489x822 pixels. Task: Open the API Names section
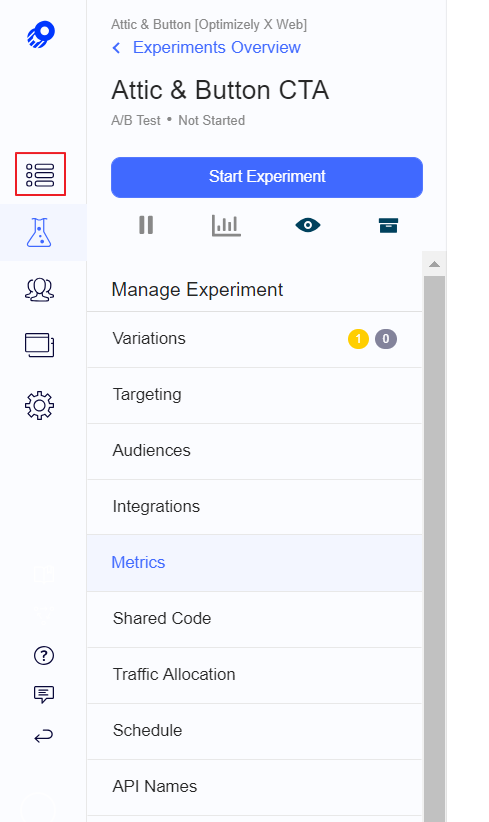pyautogui.click(x=254, y=787)
